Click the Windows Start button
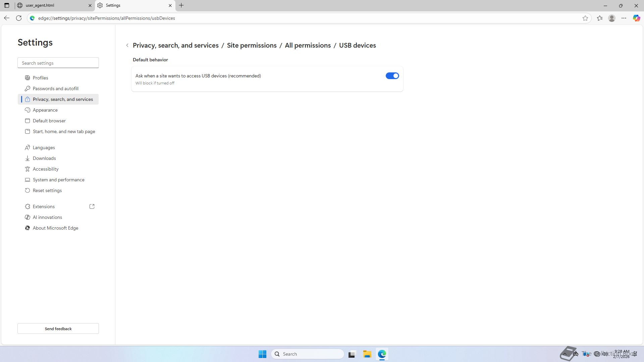This screenshot has width=644, height=362. click(x=262, y=354)
